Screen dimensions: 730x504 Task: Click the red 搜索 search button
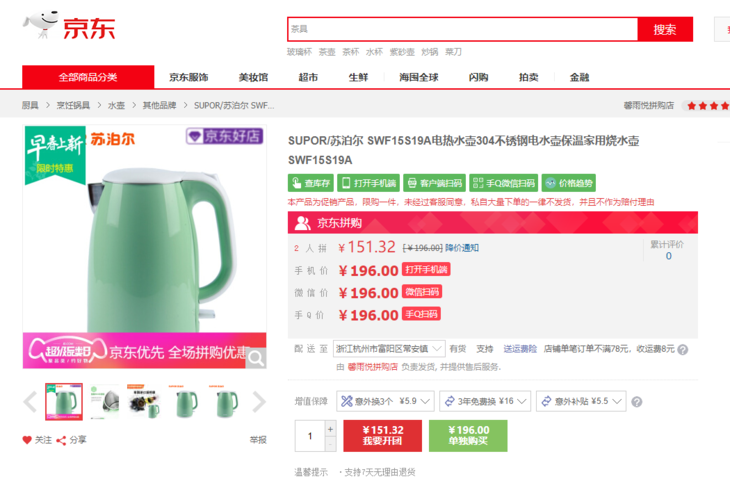[x=665, y=29]
